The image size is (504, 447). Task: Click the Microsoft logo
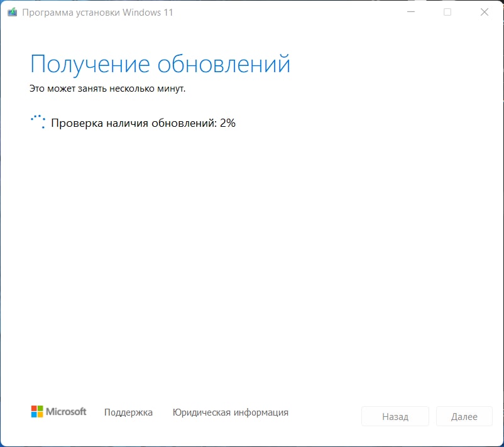tap(58, 412)
